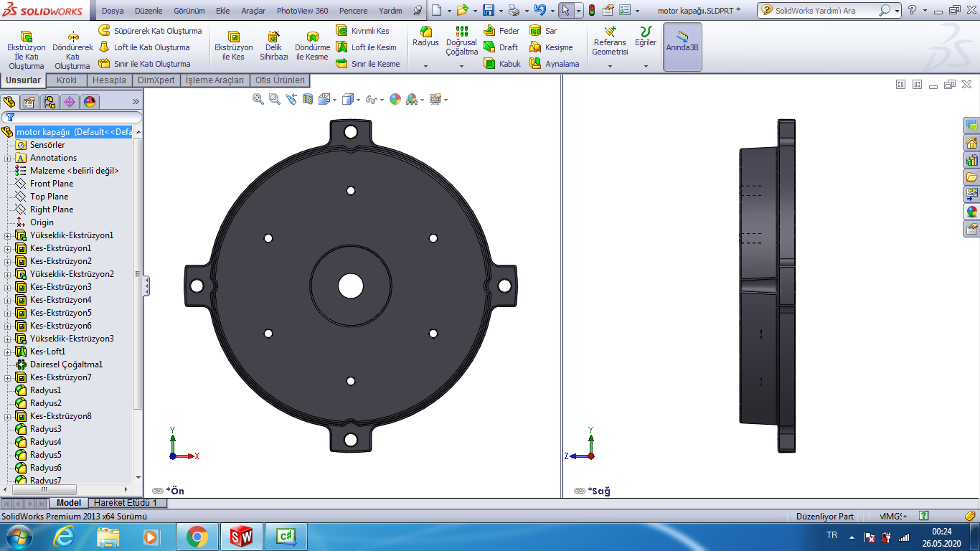
Task: Click Referans Geometrisi tool
Action: click(x=610, y=41)
